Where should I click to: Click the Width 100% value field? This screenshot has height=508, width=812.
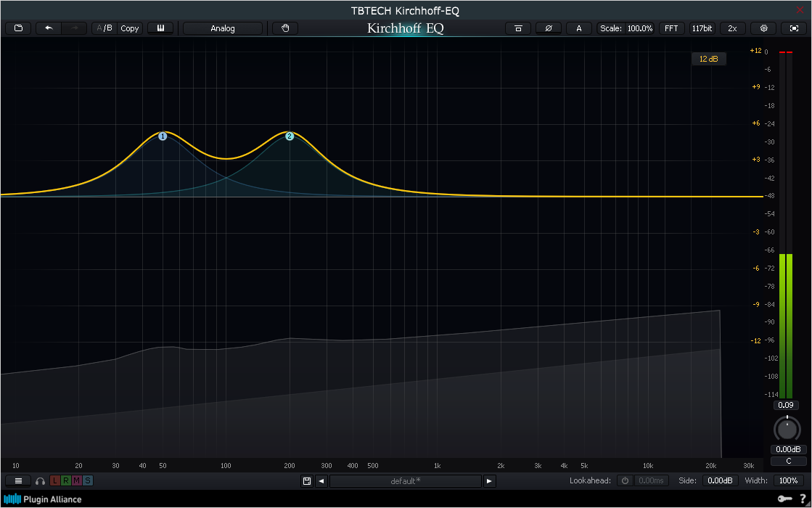click(x=788, y=480)
